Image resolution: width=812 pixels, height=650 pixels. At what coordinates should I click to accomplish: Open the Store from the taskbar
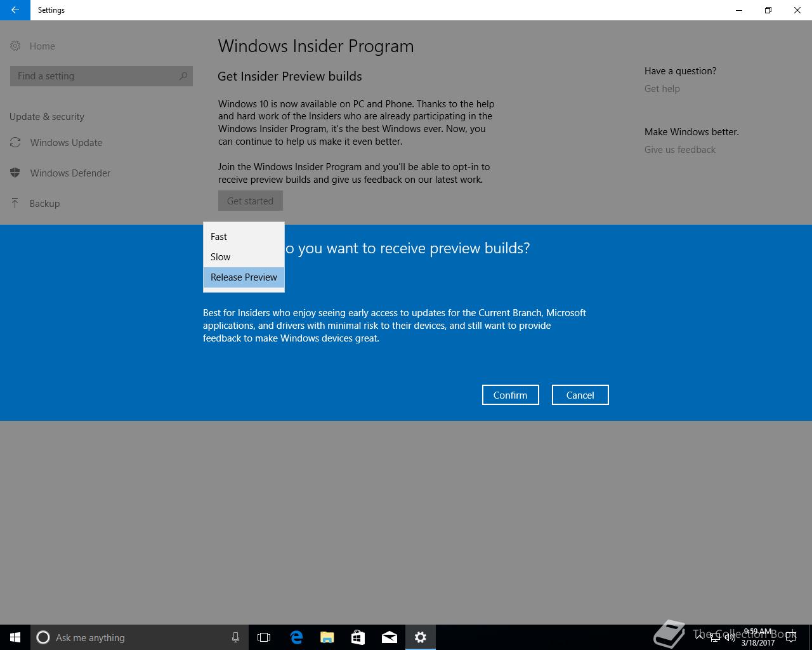(358, 637)
